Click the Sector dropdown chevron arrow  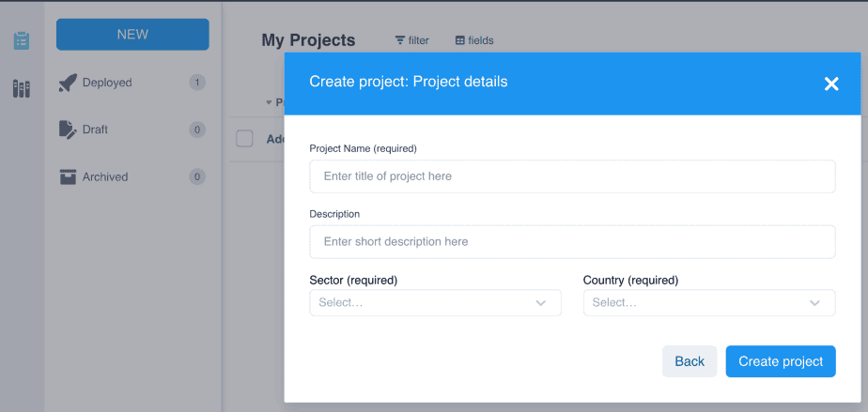[x=541, y=303]
